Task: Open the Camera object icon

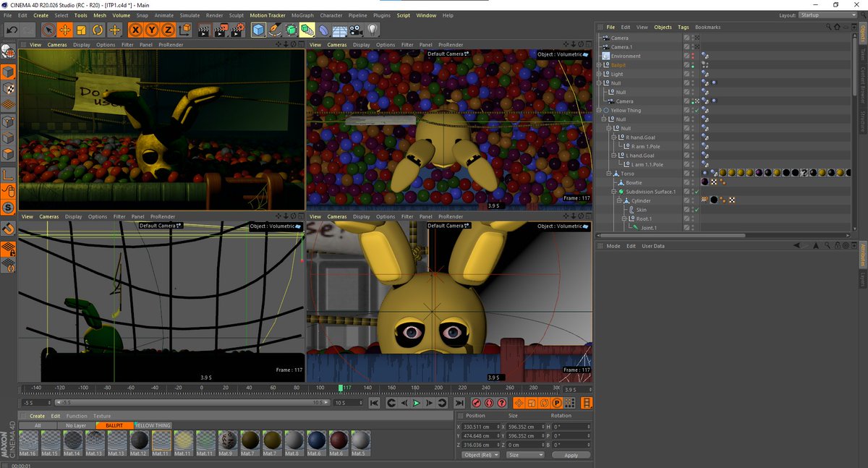Action: pyautogui.click(x=356, y=30)
